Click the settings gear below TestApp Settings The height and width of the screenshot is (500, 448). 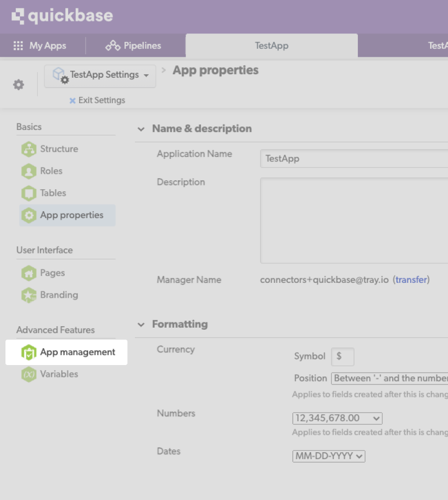(18, 84)
